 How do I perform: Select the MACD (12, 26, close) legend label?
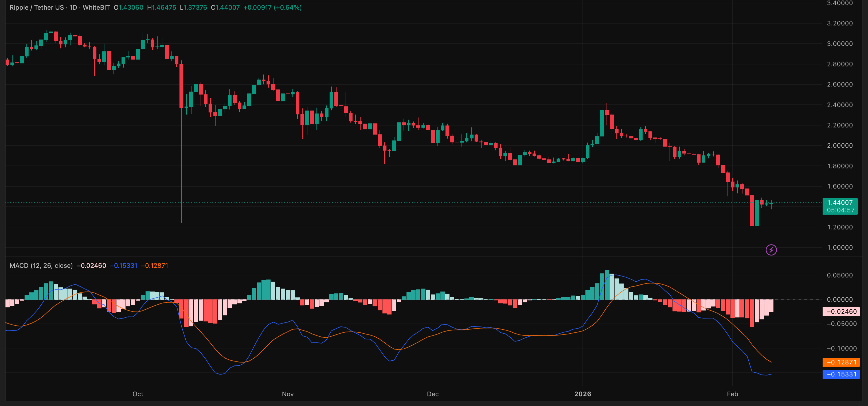pos(41,266)
